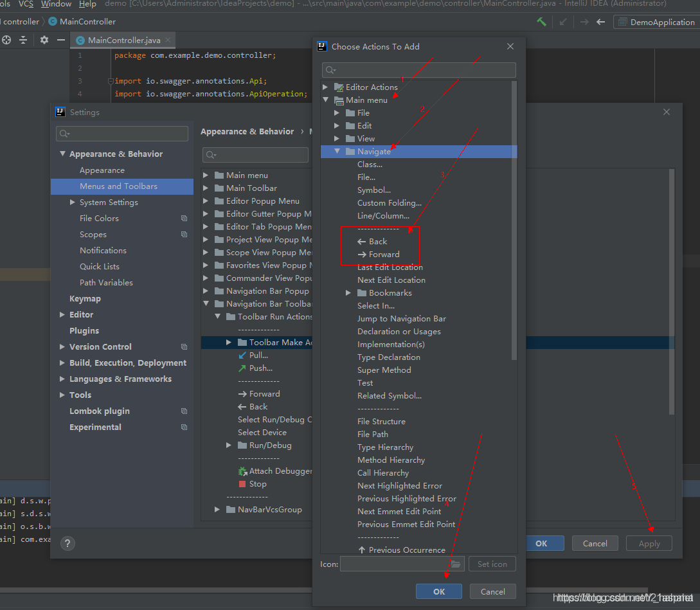The width and height of the screenshot is (700, 610).
Task: Click the MainController class icon in breadcrumb
Action: tap(53, 21)
